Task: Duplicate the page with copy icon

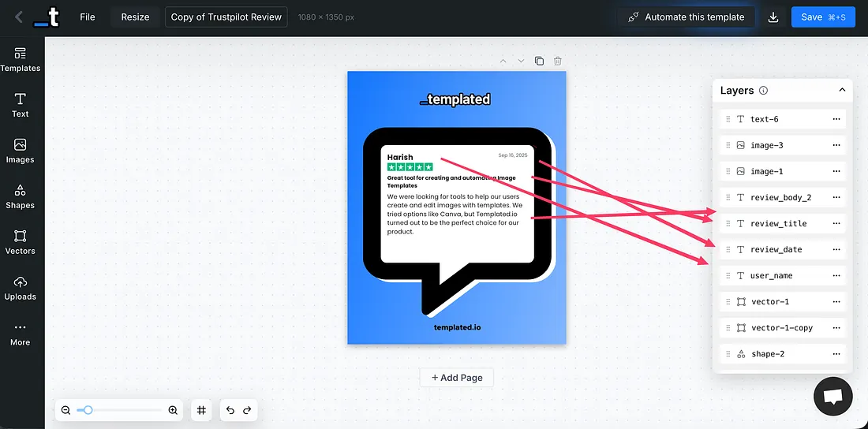Action: 539,61
